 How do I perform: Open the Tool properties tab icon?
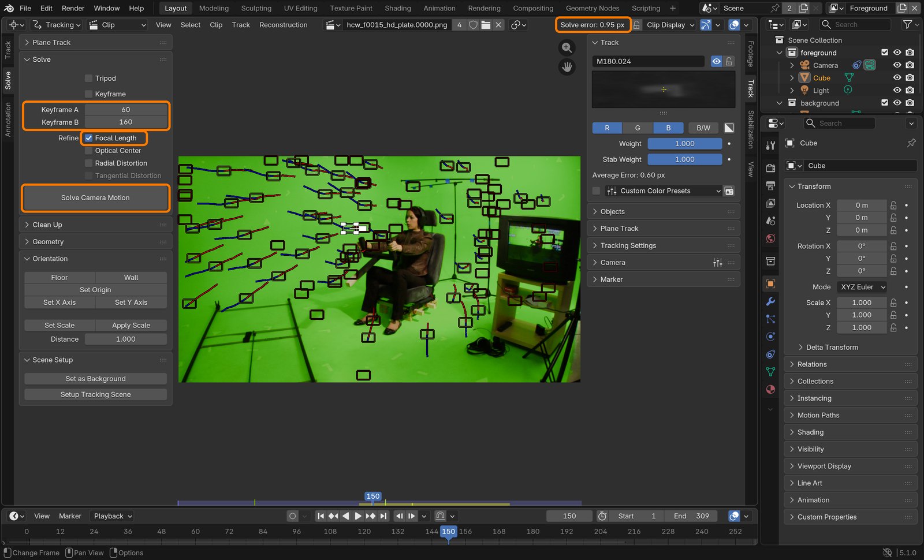click(770, 145)
